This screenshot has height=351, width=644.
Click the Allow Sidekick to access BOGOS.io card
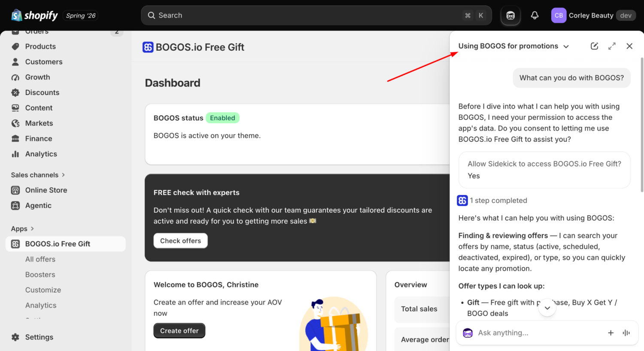pos(544,170)
